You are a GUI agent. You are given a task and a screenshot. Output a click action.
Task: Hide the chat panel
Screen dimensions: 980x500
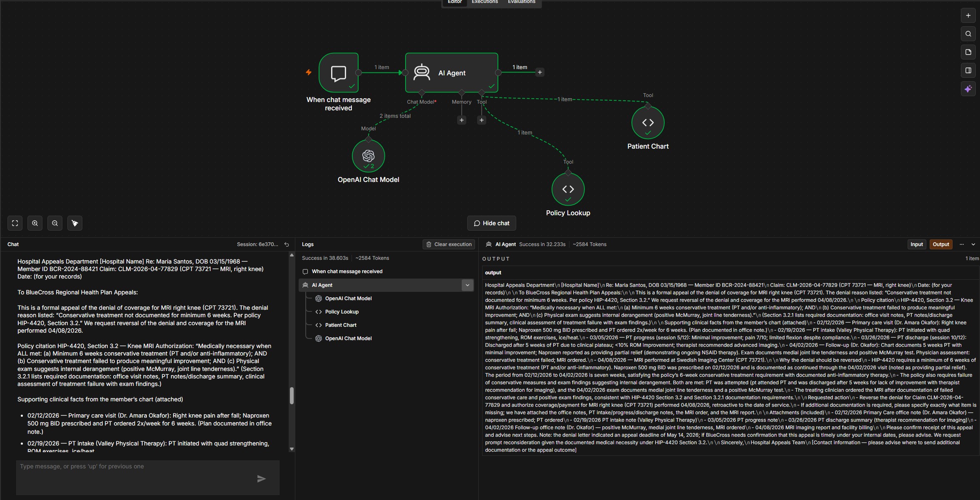pyautogui.click(x=491, y=223)
